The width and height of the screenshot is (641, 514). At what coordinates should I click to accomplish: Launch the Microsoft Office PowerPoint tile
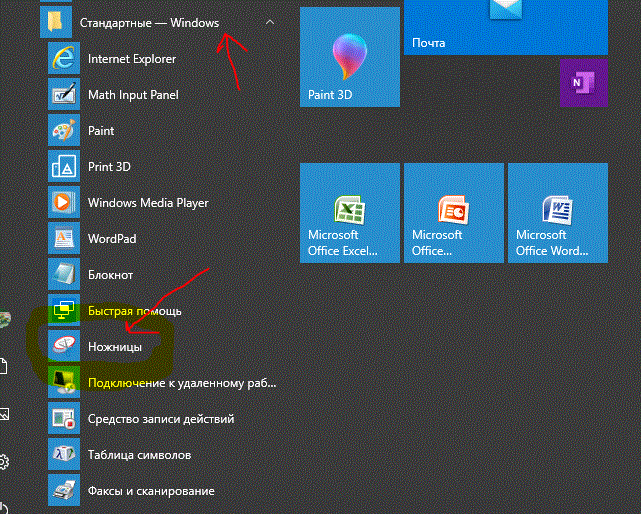pos(454,213)
